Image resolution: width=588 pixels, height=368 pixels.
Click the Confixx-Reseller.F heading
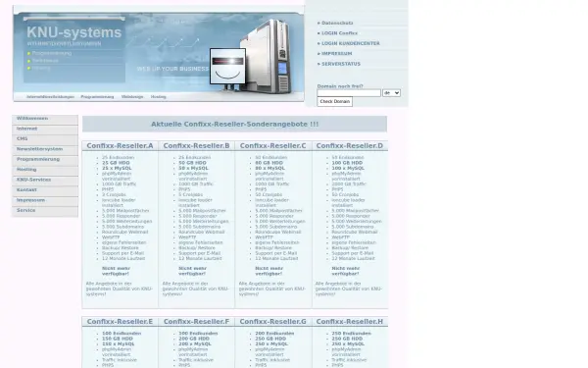click(197, 322)
